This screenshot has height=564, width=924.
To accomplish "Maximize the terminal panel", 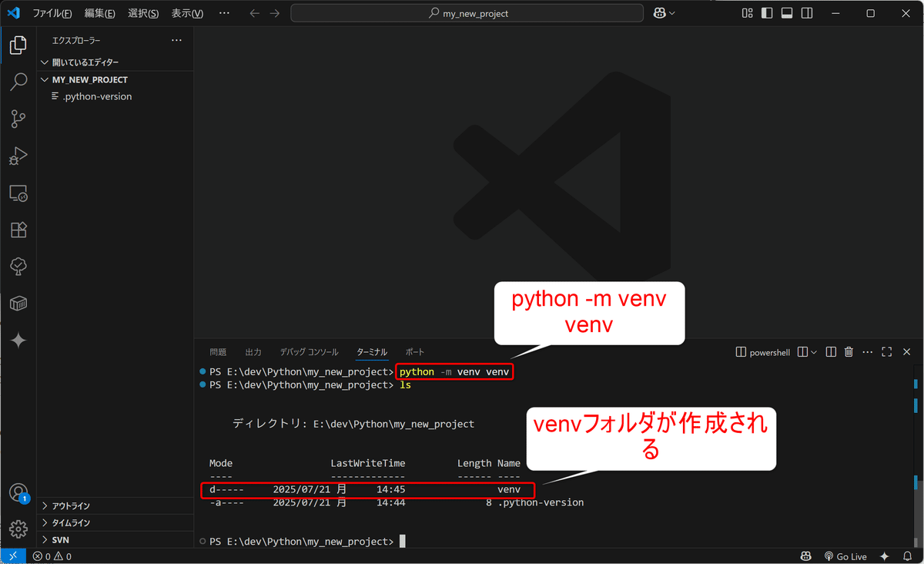I will click(887, 351).
